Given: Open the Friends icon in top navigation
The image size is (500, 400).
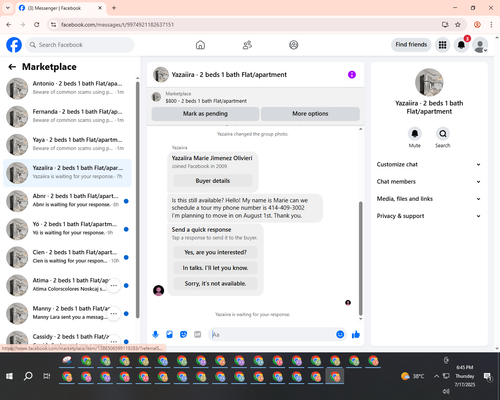Looking at the screenshot, I should (x=247, y=45).
